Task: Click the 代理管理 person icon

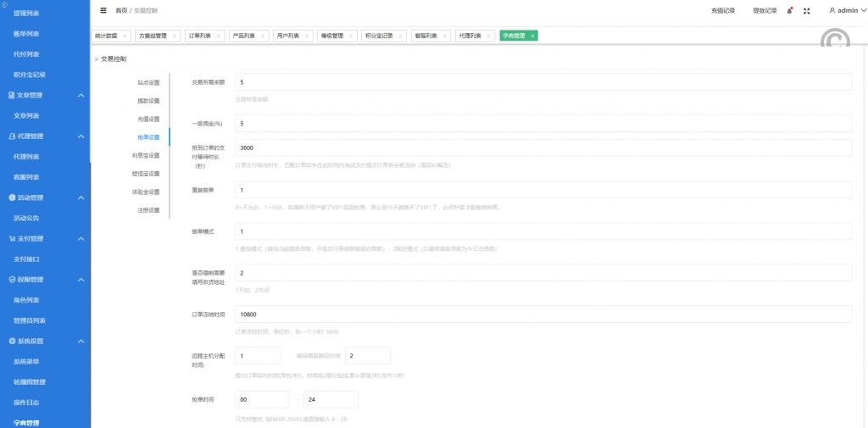Action: (12, 136)
